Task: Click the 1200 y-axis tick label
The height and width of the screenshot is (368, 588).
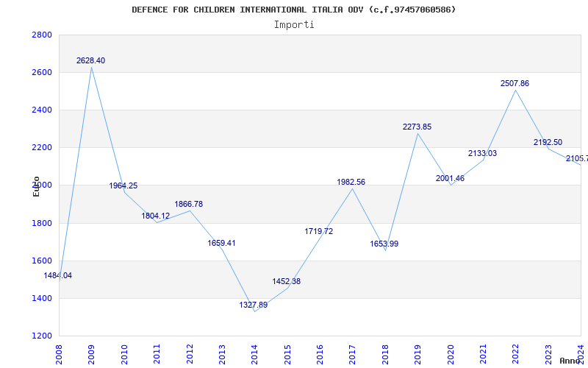Action: pos(42,336)
